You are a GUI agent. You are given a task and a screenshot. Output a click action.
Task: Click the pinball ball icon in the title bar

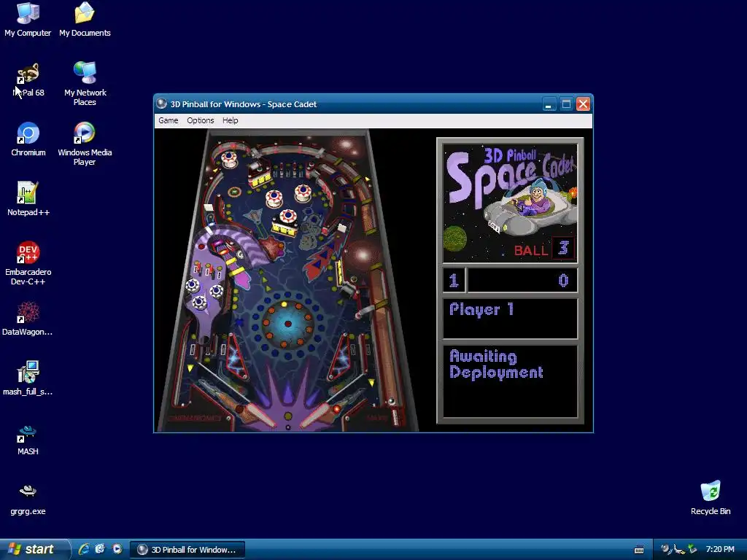(x=161, y=104)
